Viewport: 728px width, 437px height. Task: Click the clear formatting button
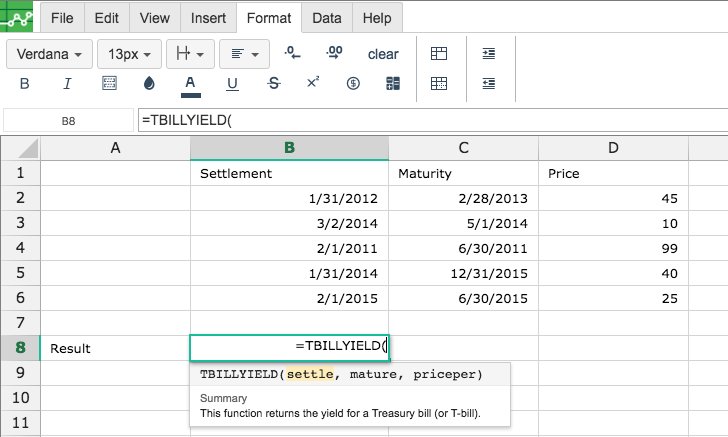383,54
